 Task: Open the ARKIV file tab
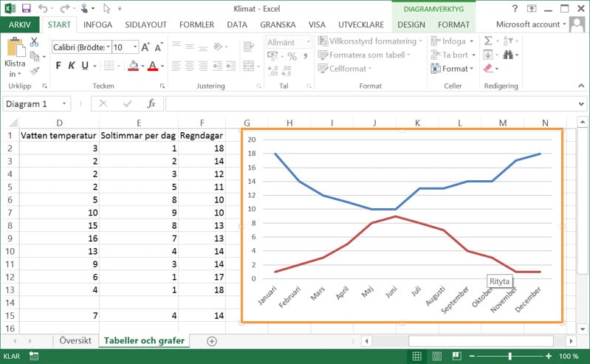click(x=19, y=24)
